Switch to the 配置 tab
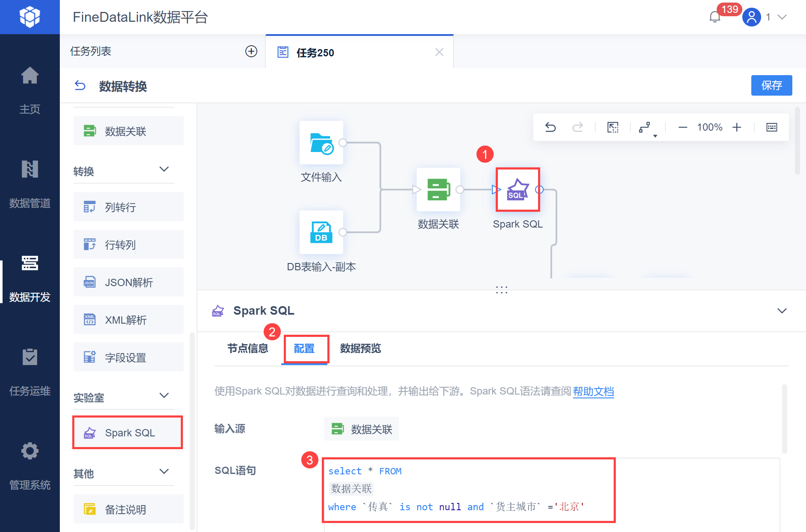The image size is (806, 532). pyautogui.click(x=304, y=348)
